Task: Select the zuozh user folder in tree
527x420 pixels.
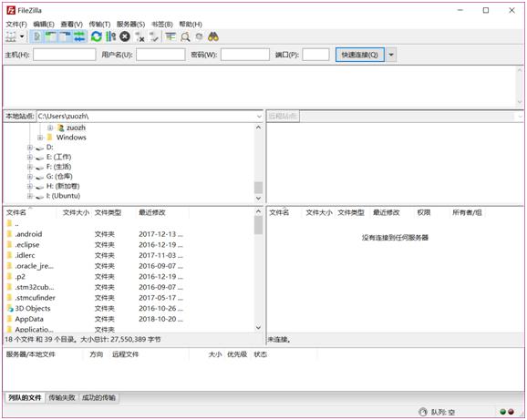Action: tap(76, 128)
